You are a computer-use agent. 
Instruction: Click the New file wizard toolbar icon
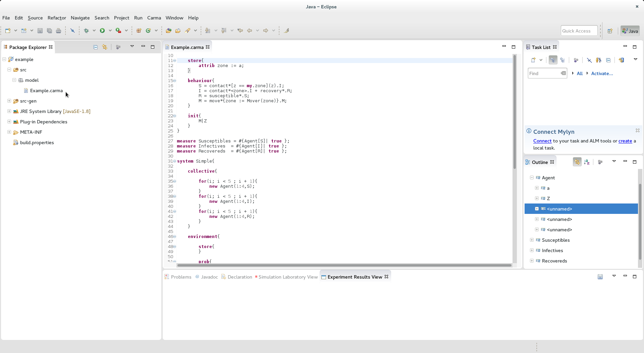coord(8,31)
